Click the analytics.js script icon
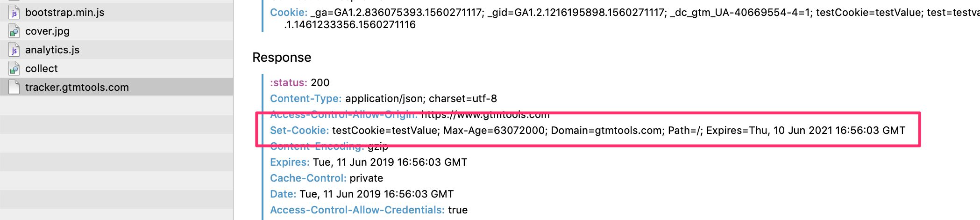The height and width of the screenshot is (220, 980). (14, 50)
